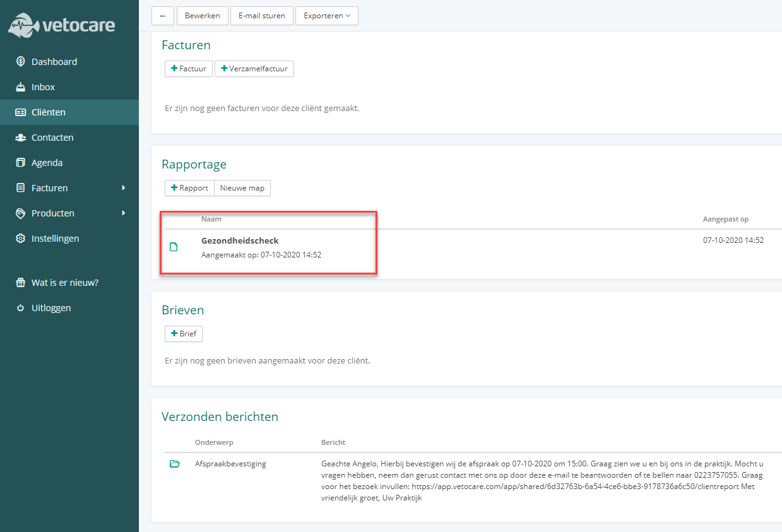
Task: Click the Agenda calendar icon
Action: coord(20,163)
